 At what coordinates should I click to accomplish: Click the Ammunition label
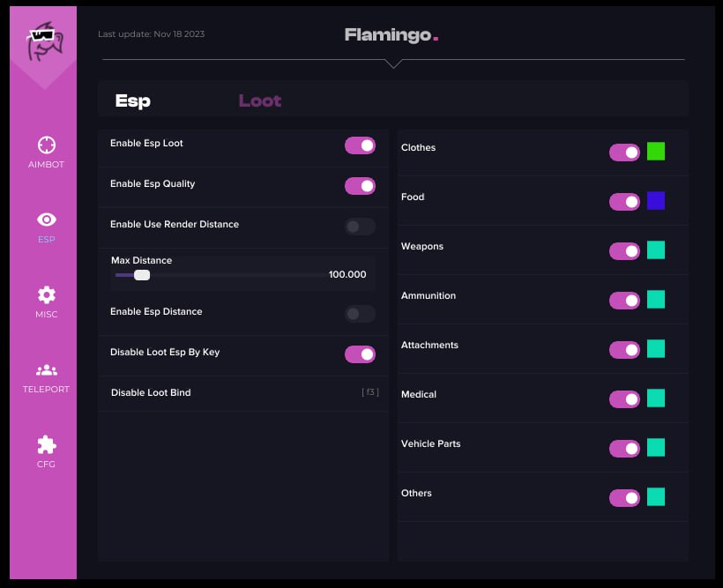click(429, 295)
